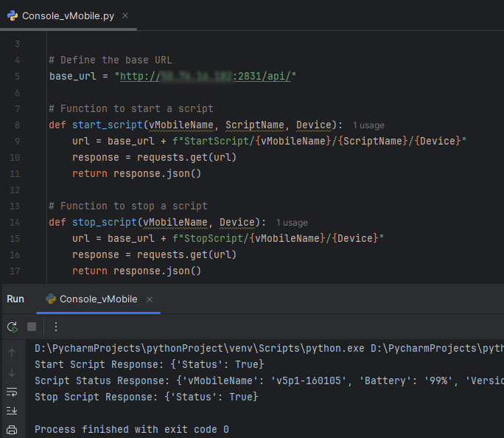
Task: Click Python icon on Console_vMobile run tab
Action: (51, 299)
